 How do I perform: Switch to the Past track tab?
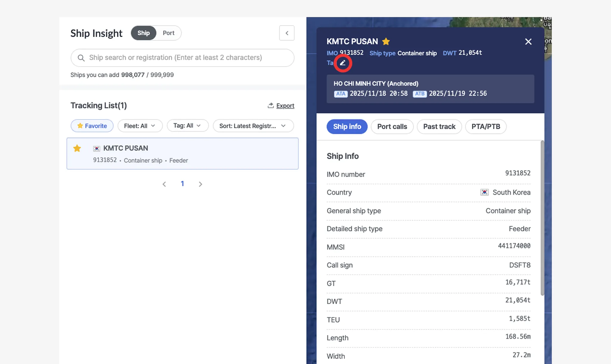(x=439, y=127)
